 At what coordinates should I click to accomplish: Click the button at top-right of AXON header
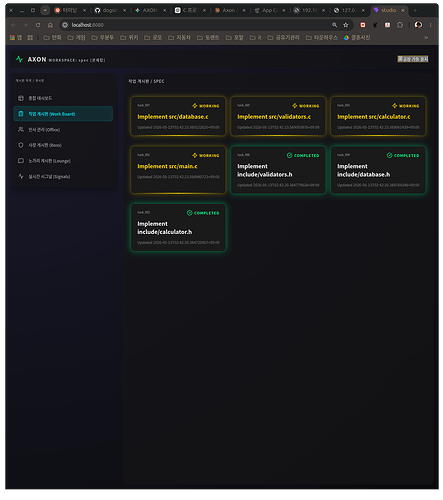click(413, 59)
